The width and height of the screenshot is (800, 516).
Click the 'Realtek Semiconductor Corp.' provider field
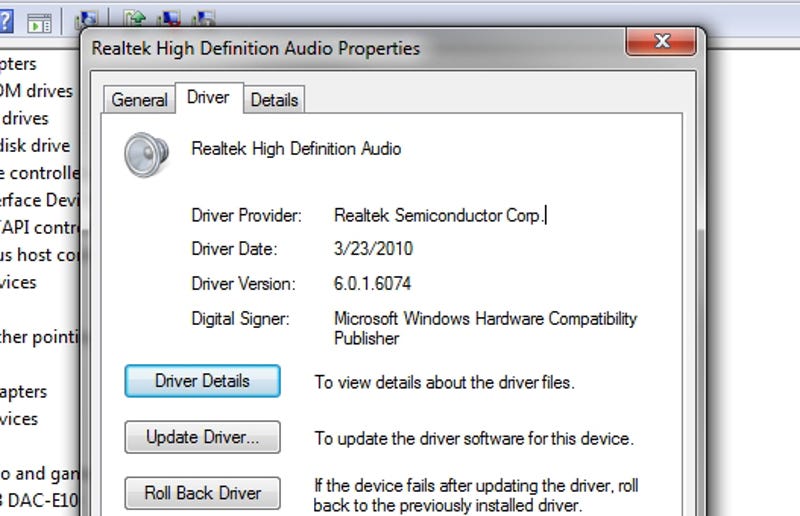point(439,215)
